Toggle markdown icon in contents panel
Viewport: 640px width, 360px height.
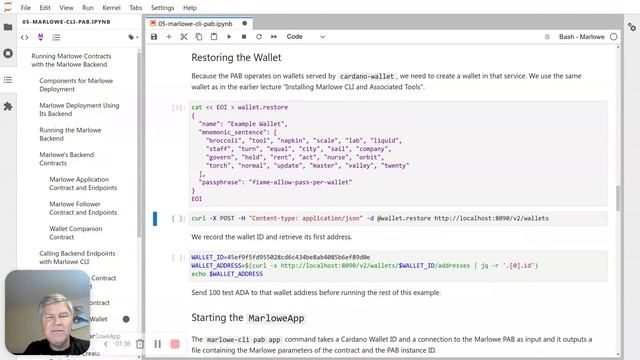tap(40, 38)
